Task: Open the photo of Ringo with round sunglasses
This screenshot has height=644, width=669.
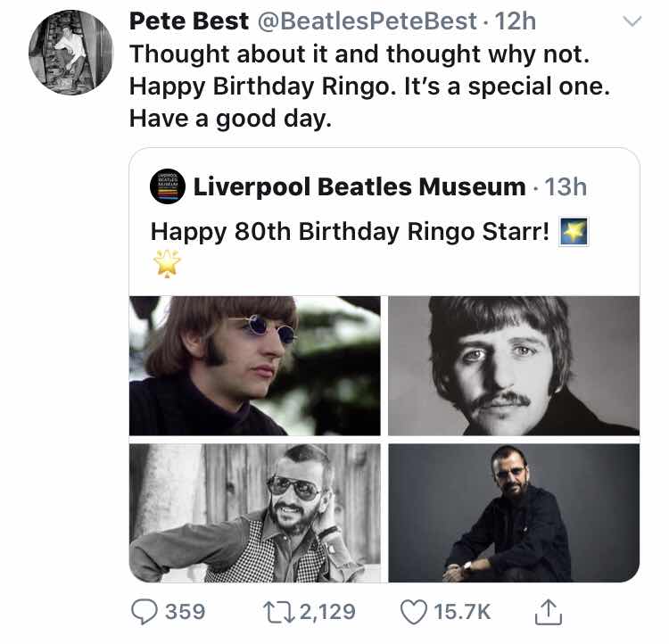Action: (x=255, y=366)
